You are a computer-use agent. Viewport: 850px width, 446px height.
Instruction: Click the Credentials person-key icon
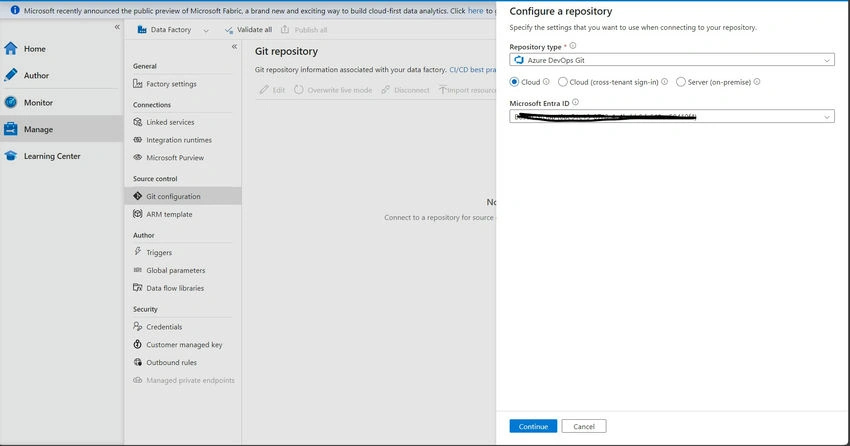[138, 327]
